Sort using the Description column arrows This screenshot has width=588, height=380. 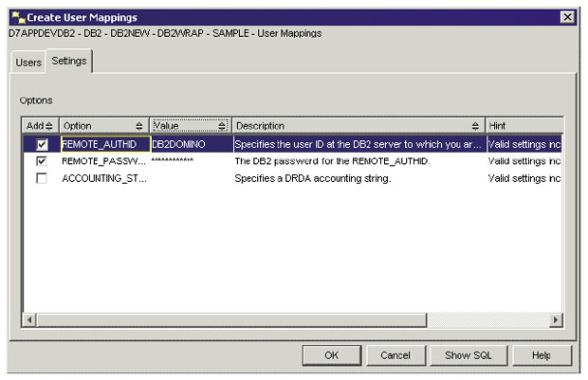pyautogui.click(x=475, y=126)
